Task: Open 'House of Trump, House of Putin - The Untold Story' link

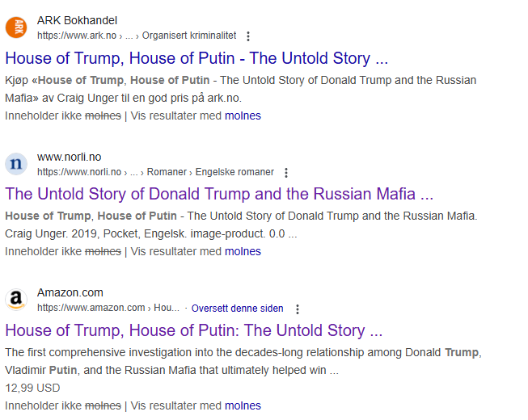Action: (x=196, y=58)
